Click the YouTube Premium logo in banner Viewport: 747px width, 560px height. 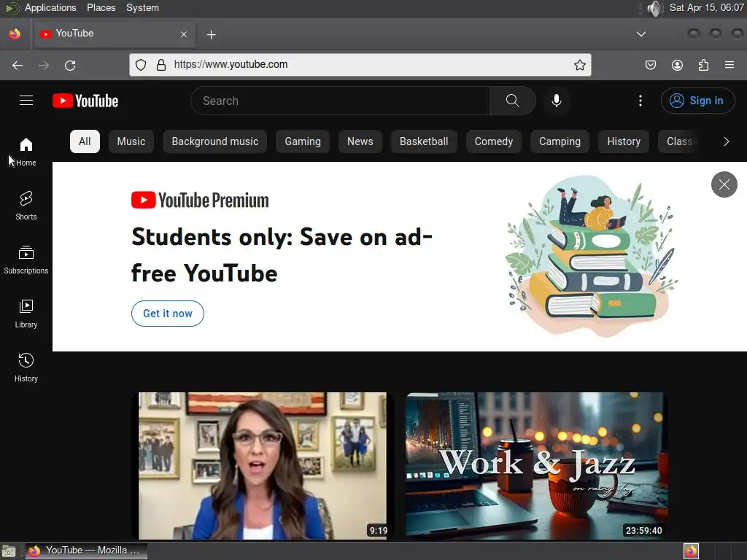pyautogui.click(x=200, y=201)
